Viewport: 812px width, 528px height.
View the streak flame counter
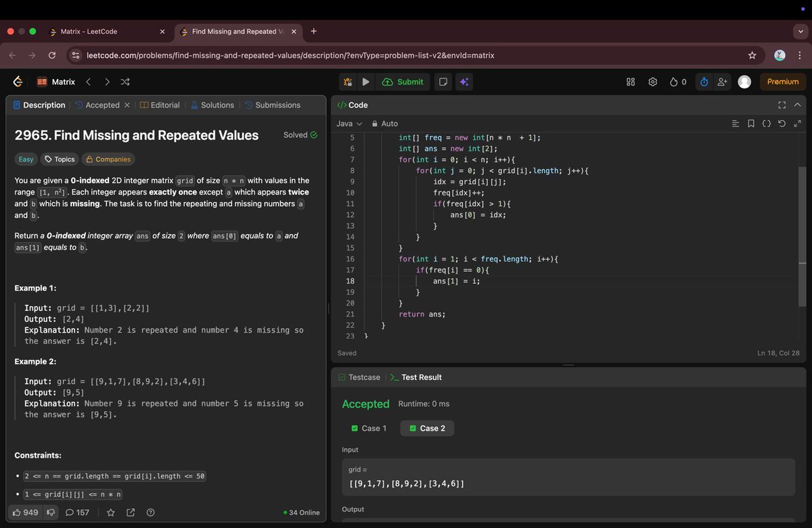(678, 82)
